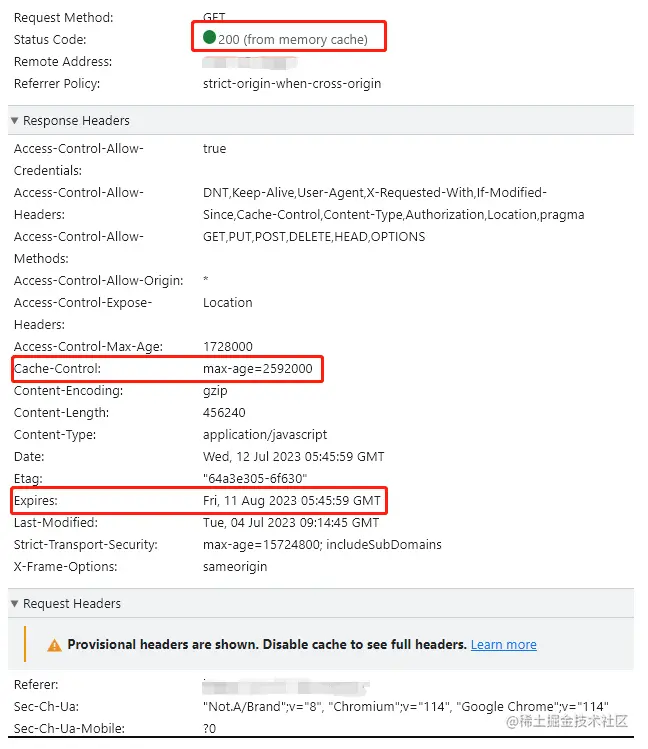Select the Content-Type application/javascript value

[265, 435]
